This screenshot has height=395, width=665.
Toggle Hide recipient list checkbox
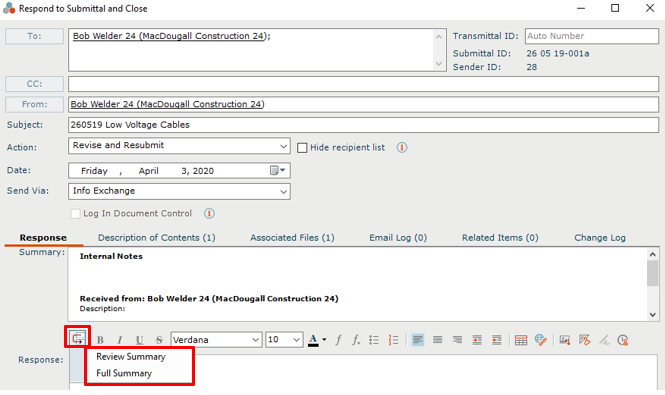click(302, 148)
